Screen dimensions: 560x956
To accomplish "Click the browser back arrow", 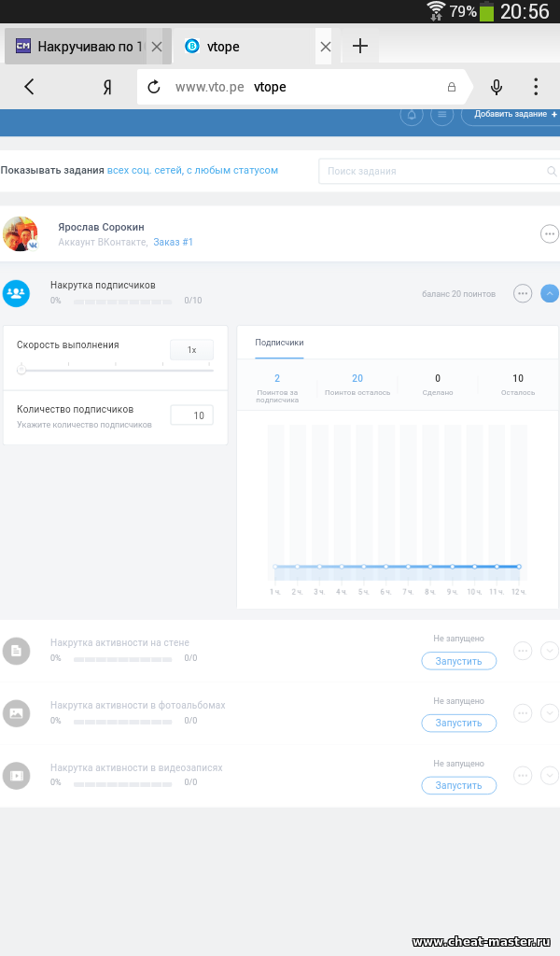I will pyautogui.click(x=29, y=87).
